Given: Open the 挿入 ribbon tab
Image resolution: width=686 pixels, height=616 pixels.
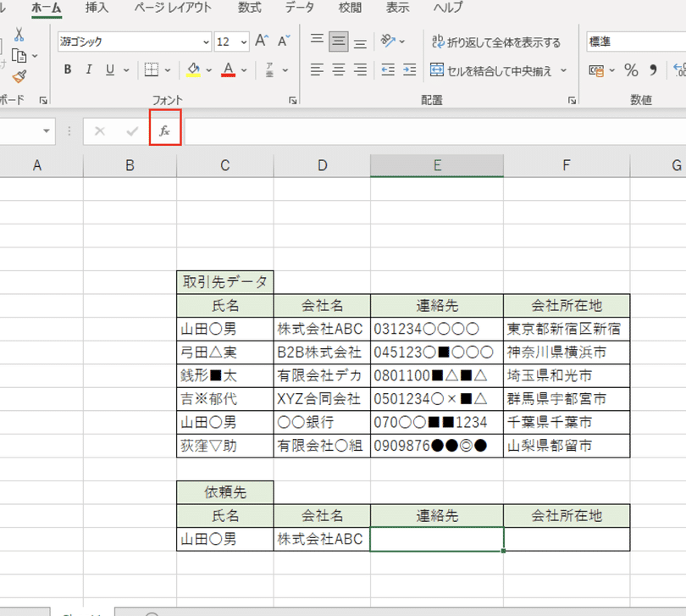Looking at the screenshot, I should tap(97, 8).
